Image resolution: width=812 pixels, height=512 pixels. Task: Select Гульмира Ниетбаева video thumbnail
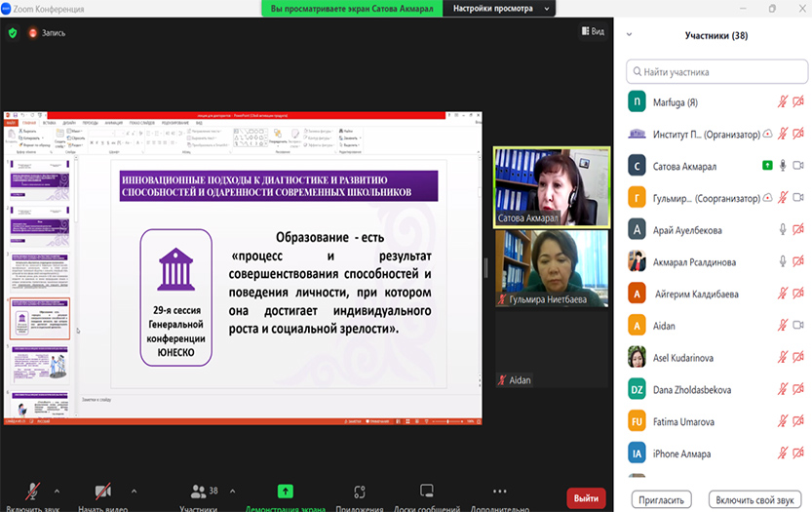point(552,268)
